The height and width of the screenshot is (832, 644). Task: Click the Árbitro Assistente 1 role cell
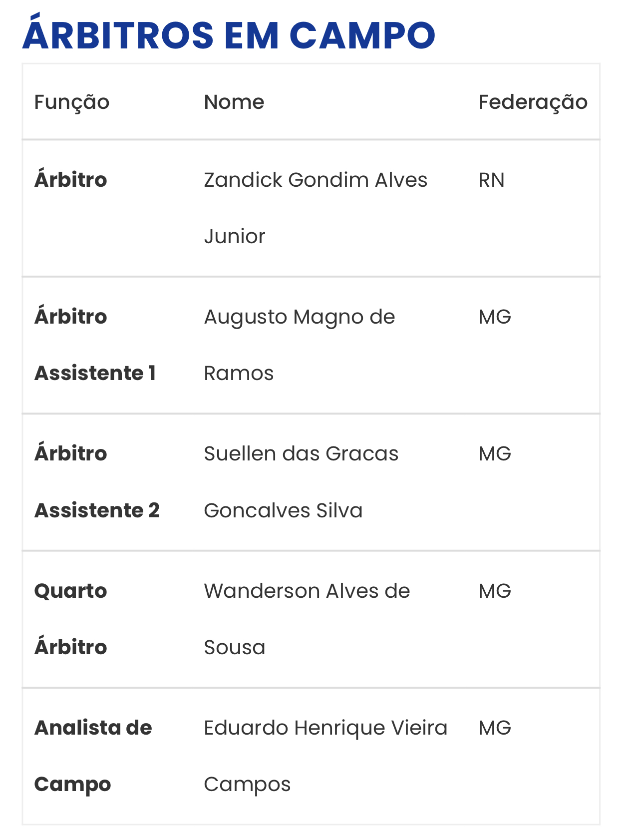[95, 345]
